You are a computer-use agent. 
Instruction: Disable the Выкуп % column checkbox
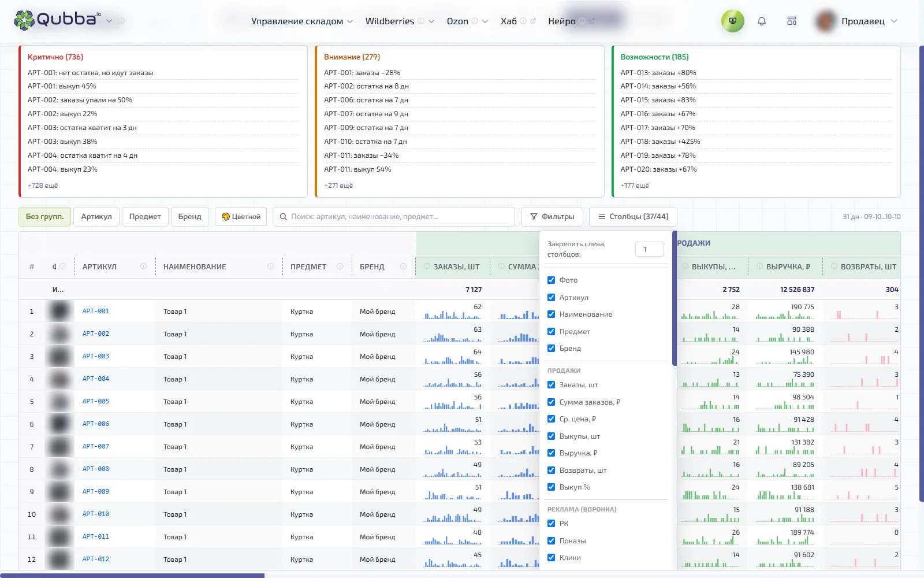[551, 487]
